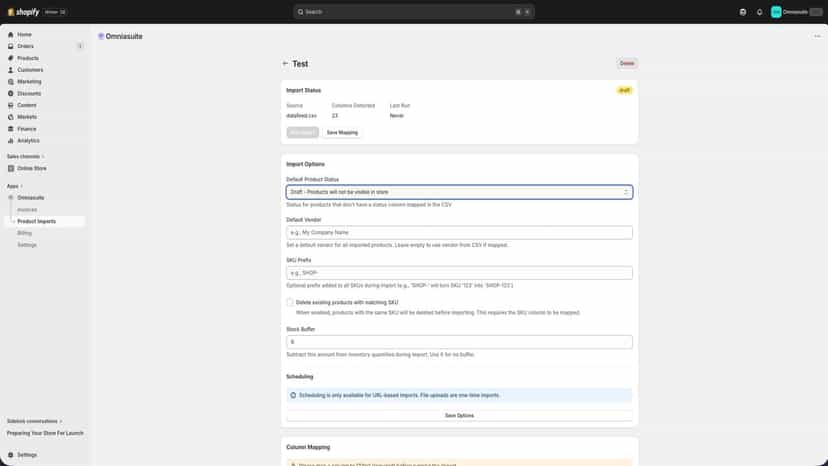Open Online Store via its storefront icon
The height and width of the screenshot is (466, 828).
pyautogui.click(x=11, y=168)
